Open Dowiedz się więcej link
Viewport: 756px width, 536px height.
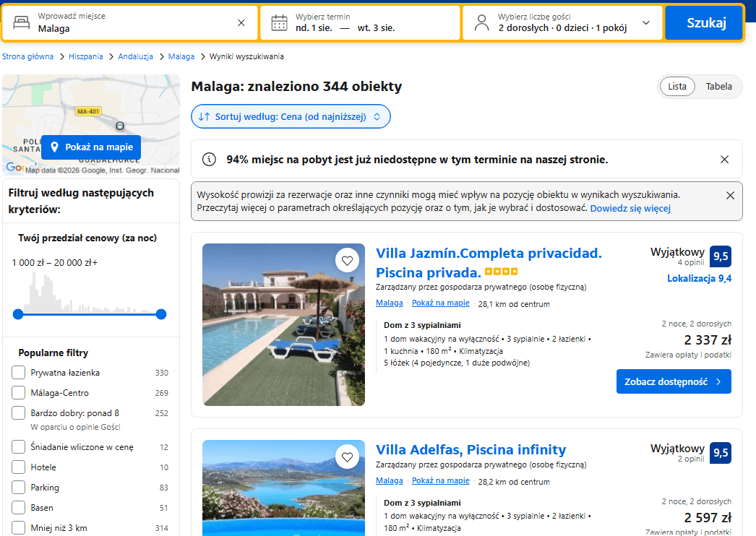[630, 208]
